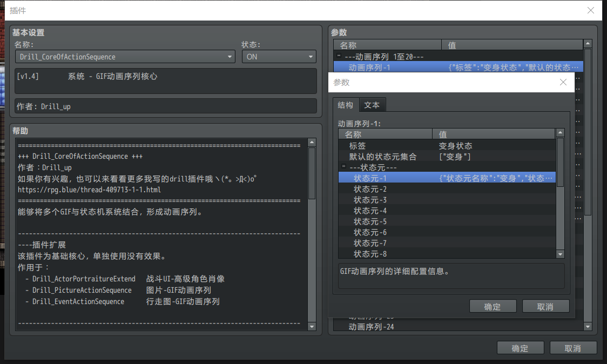Screen dimensions: 607x364
Task: Click the 名称 column header in 状态元 list
Action: coord(385,134)
